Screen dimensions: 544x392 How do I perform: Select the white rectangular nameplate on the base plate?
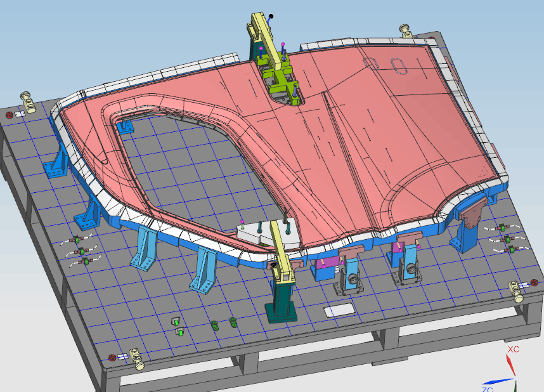pyautogui.click(x=339, y=310)
